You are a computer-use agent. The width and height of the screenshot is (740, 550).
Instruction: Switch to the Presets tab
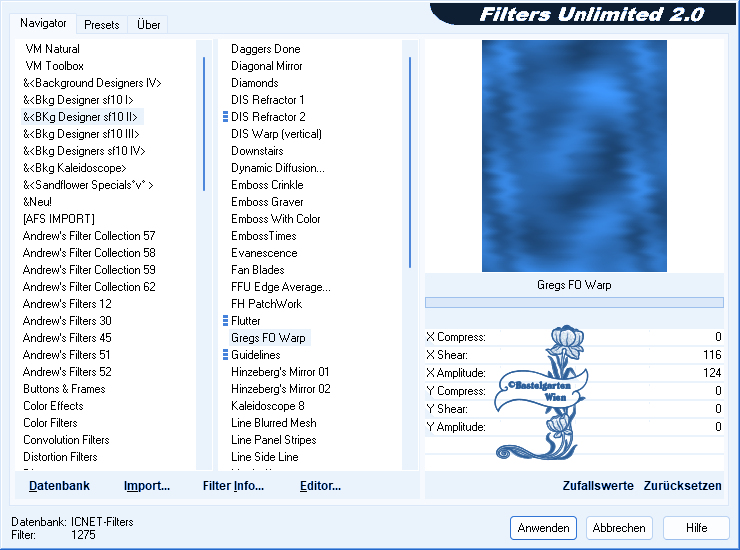pyautogui.click(x=102, y=25)
